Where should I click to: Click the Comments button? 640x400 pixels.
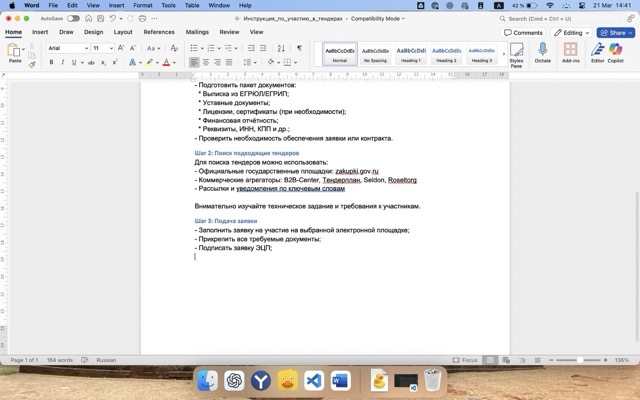pyautogui.click(x=523, y=32)
